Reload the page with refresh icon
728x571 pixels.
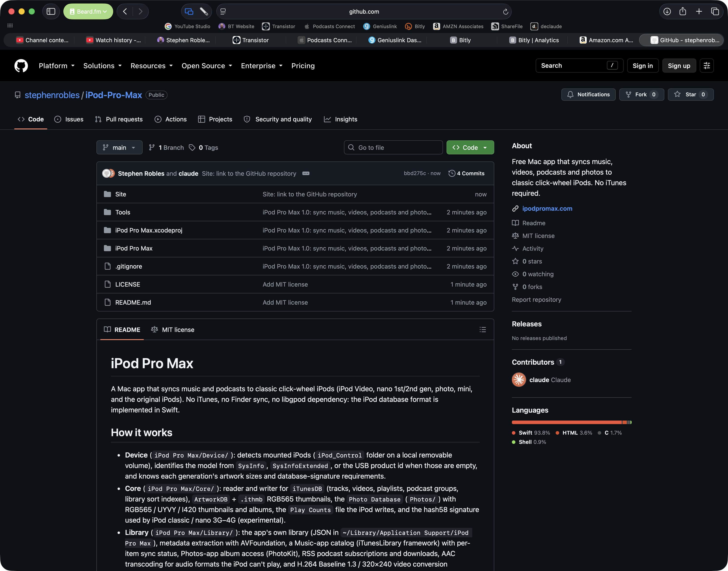click(505, 12)
